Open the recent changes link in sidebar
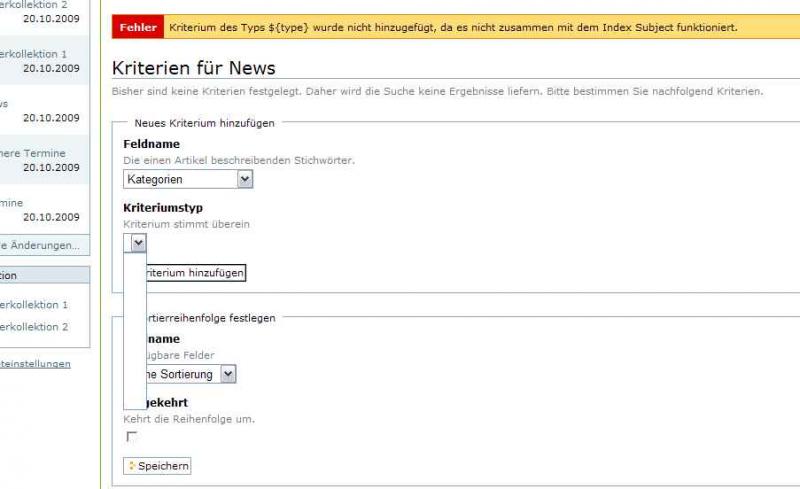 pos(40,245)
